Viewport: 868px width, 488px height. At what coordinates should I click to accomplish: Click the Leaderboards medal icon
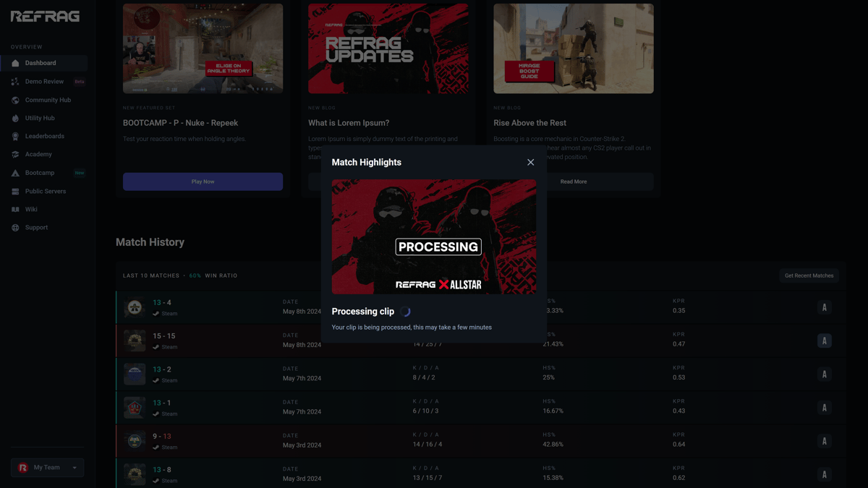15,136
